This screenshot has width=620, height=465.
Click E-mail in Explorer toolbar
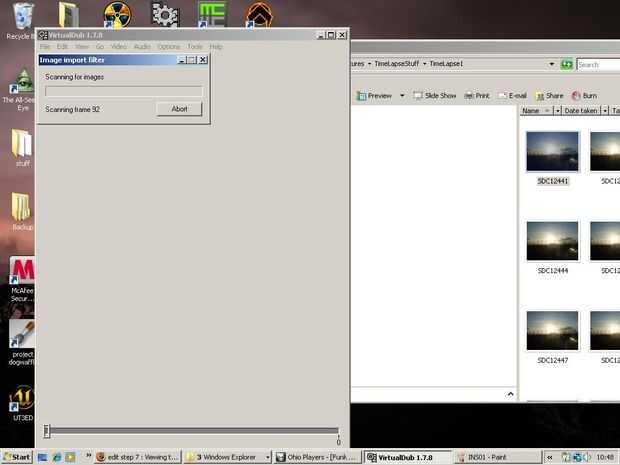coord(513,96)
